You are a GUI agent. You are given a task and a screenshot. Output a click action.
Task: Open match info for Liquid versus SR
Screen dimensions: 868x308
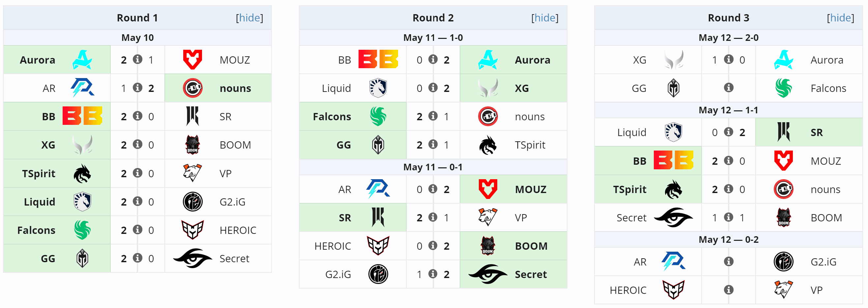point(729,132)
